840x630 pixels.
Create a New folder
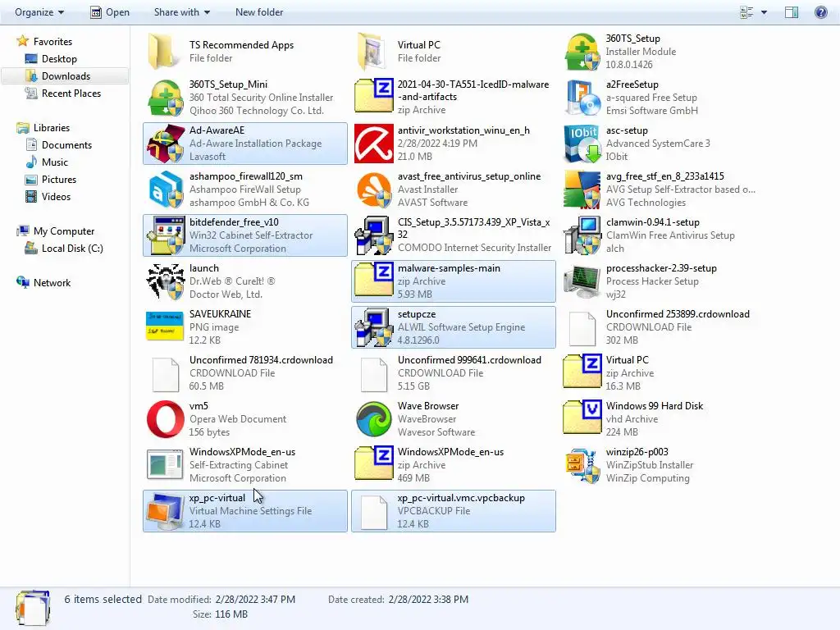pos(259,11)
